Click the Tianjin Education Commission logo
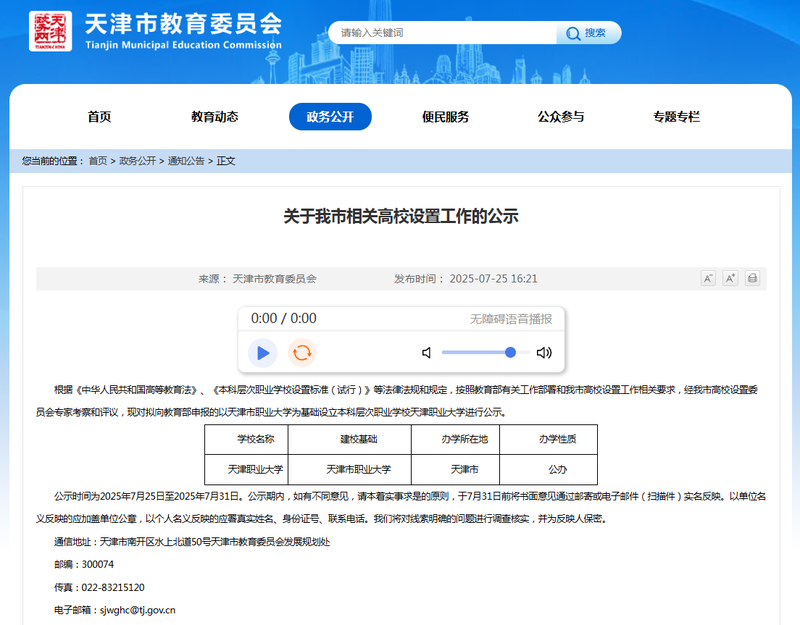Image resolution: width=800 pixels, height=625 pixels. (x=51, y=31)
